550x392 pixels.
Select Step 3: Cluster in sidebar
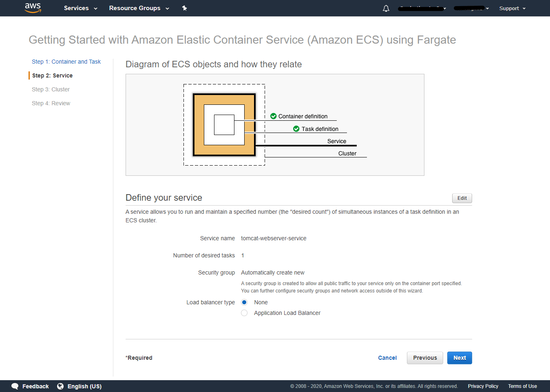(51, 89)
